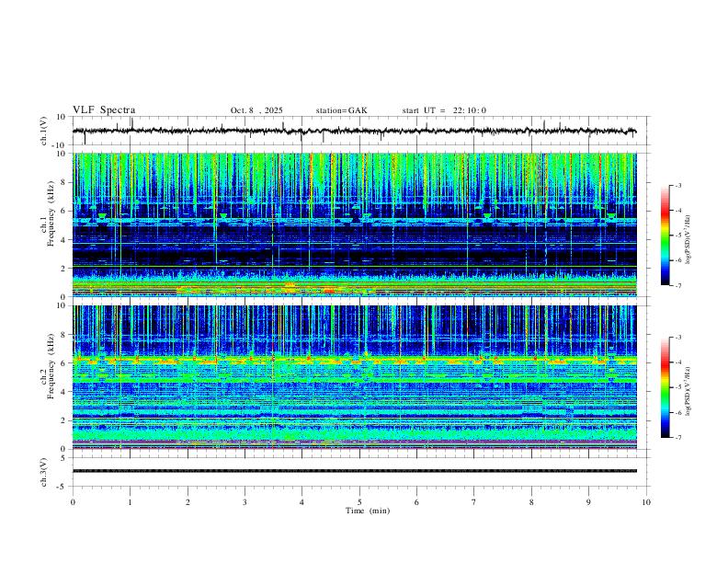
Task: Click time axis tick label '6'
Action: point(416,502)
